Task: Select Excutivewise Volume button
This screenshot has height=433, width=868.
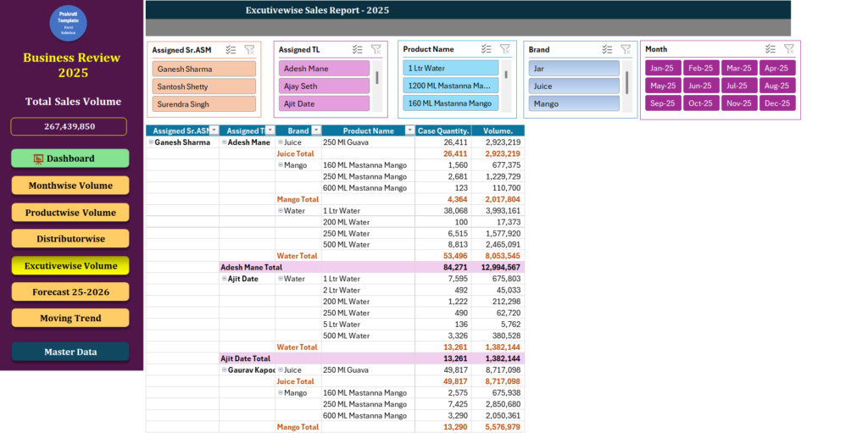Action: pos(70,266)
